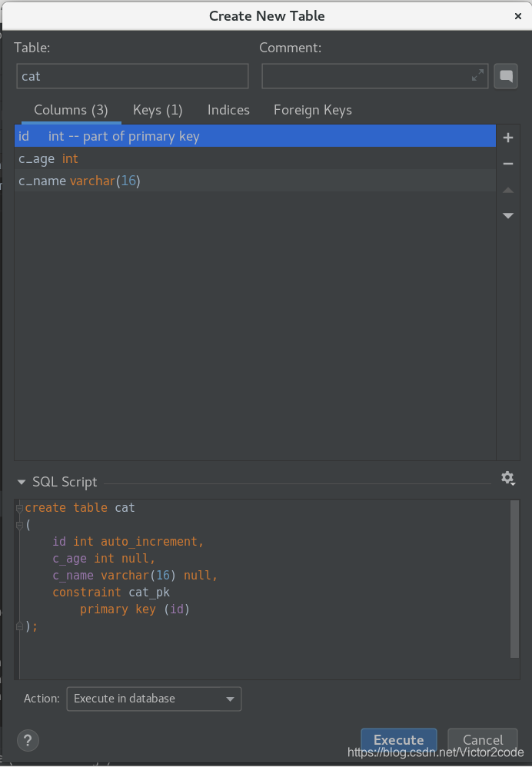
Task: Move column up with arrow icon
Action: tap(508, 191)
